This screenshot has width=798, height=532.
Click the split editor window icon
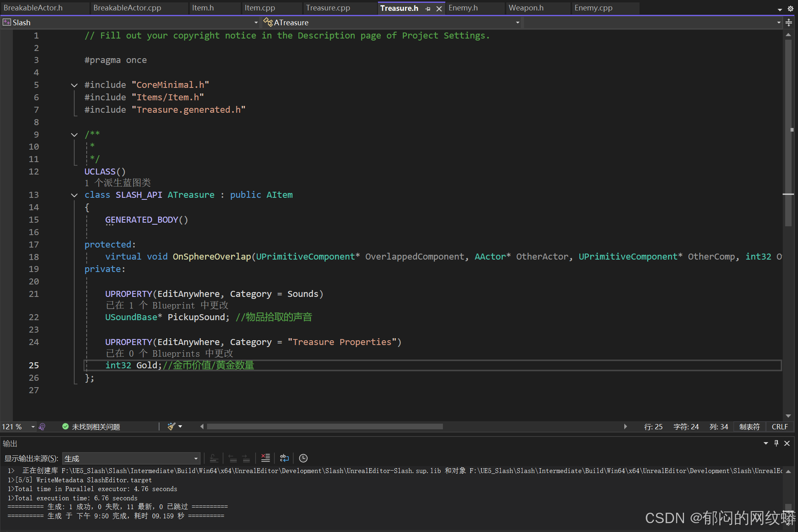789,22
